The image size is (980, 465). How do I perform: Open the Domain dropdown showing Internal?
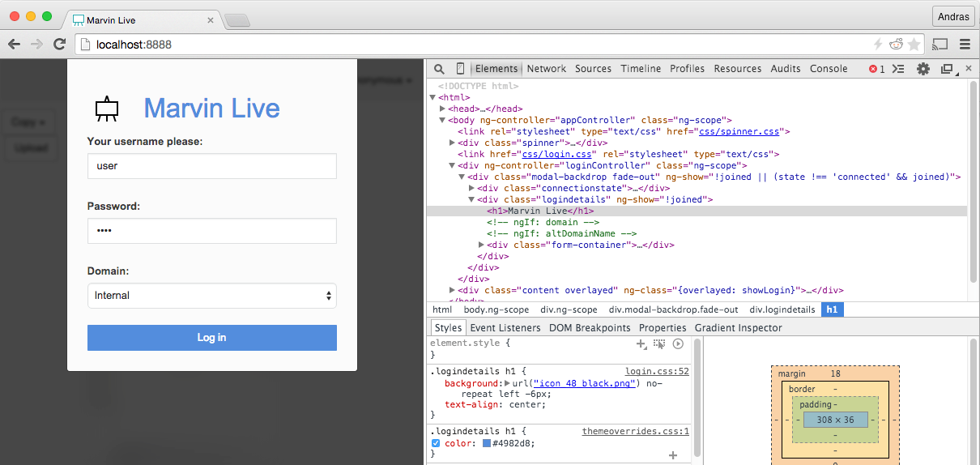coord(211,296)
